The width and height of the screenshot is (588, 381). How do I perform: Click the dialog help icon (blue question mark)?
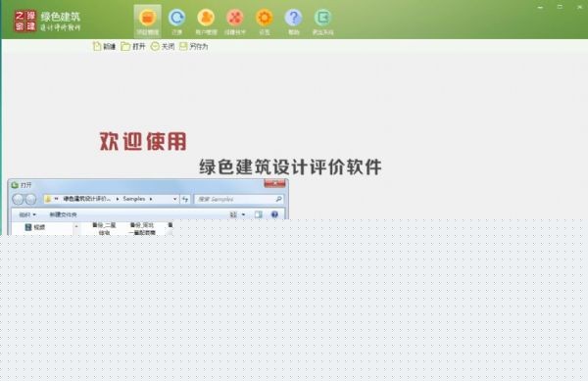click(274, 214)
